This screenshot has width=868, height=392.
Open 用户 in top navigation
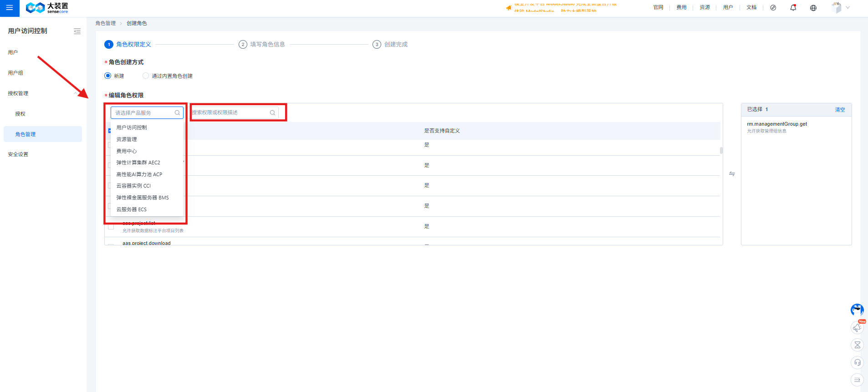click(728, 8)
